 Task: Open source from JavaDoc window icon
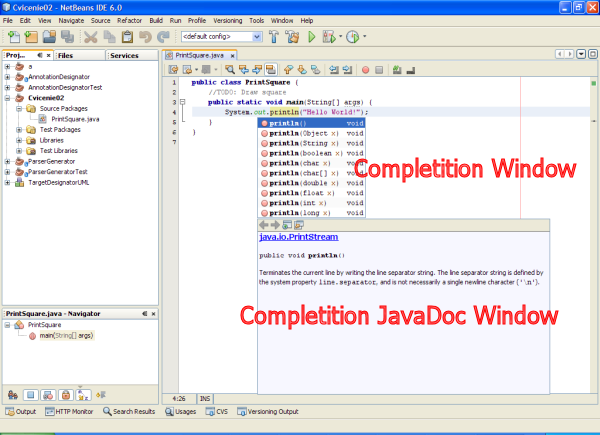coord(299,225)
